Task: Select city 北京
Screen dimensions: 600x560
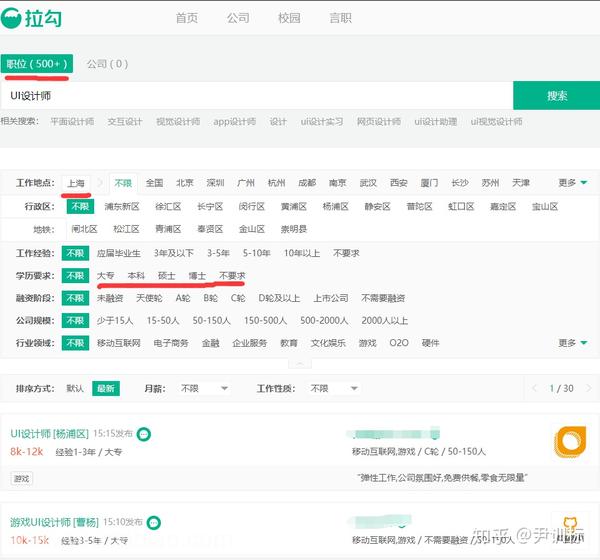Action: pyautogui.click(x=185, y=183)
